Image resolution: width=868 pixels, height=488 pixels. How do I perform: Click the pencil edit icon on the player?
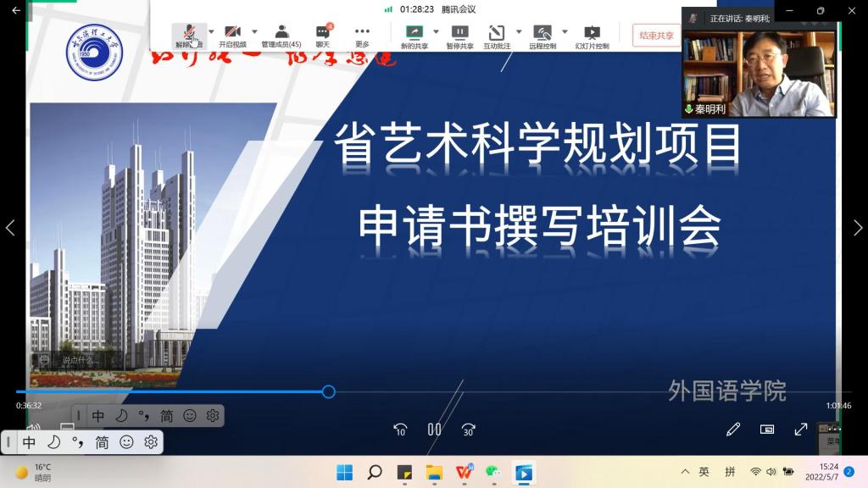(733, 430)
